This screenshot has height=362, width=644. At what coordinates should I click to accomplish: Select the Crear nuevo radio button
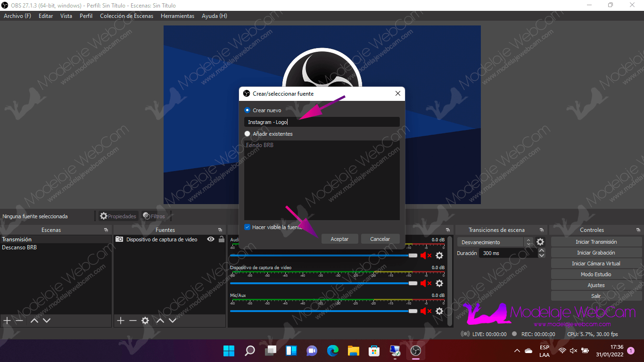pyautogui.click(x=248, y=110)
